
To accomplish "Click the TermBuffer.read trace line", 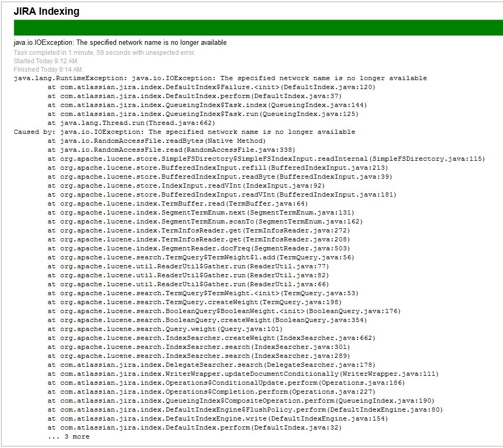I will pos(178,203).
